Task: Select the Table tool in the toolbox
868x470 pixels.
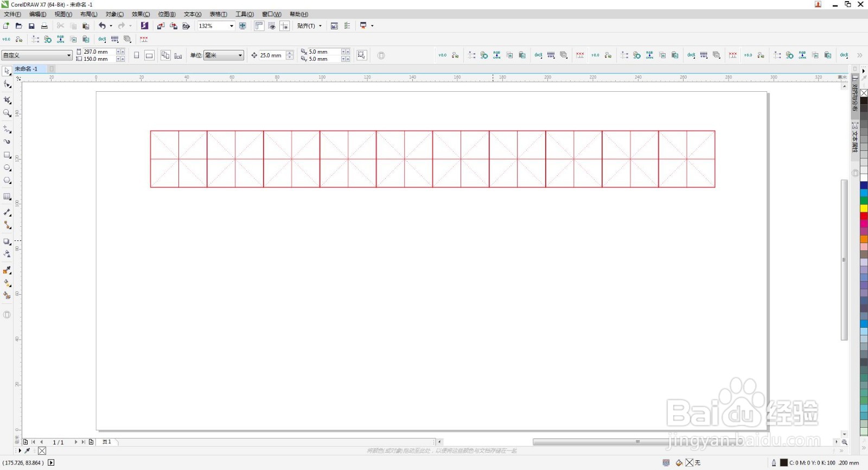Action: tap(7, 196)
